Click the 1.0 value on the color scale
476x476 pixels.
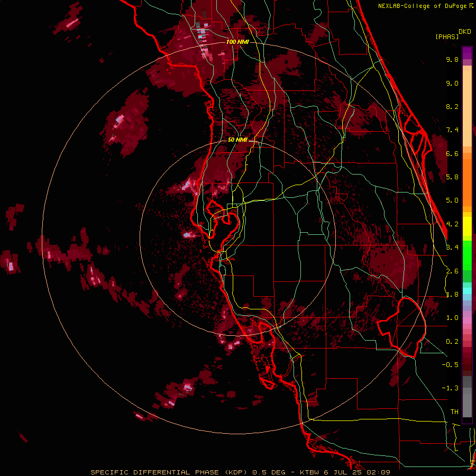tap(452, 318)
